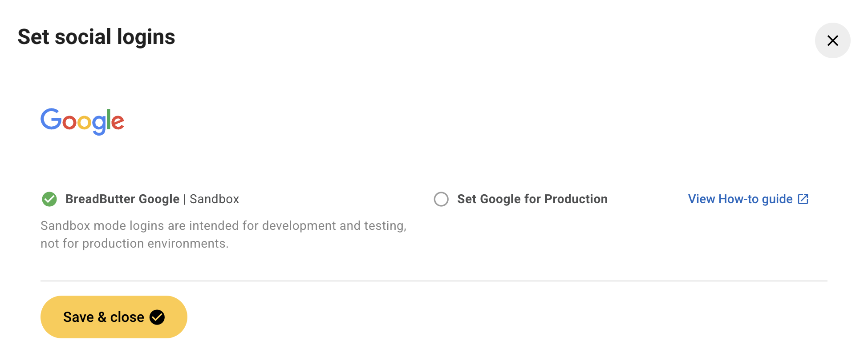The width and height of the screenshot is (868, 353).
Task: Click the horizontal divider above Save & close
Action: pos(434,281)
